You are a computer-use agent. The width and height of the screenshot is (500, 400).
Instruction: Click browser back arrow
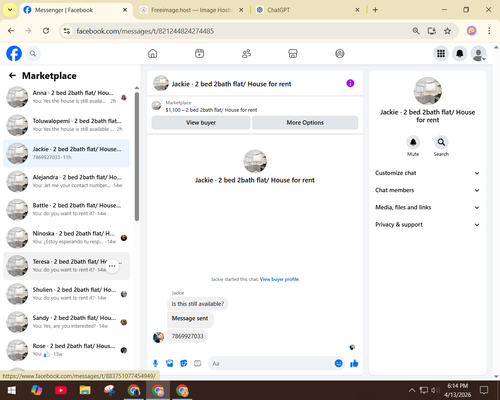pos(11,31)
